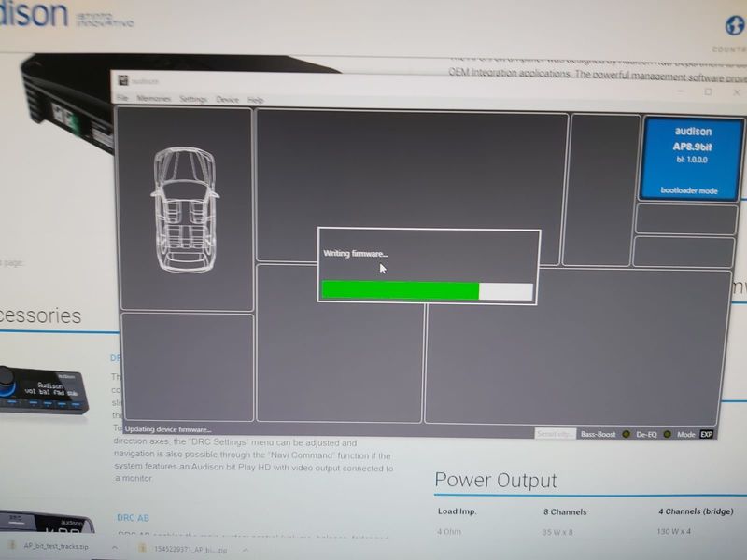
Task: Close the Audison software window
Action: pyautogui.click(x=737, y=92)
